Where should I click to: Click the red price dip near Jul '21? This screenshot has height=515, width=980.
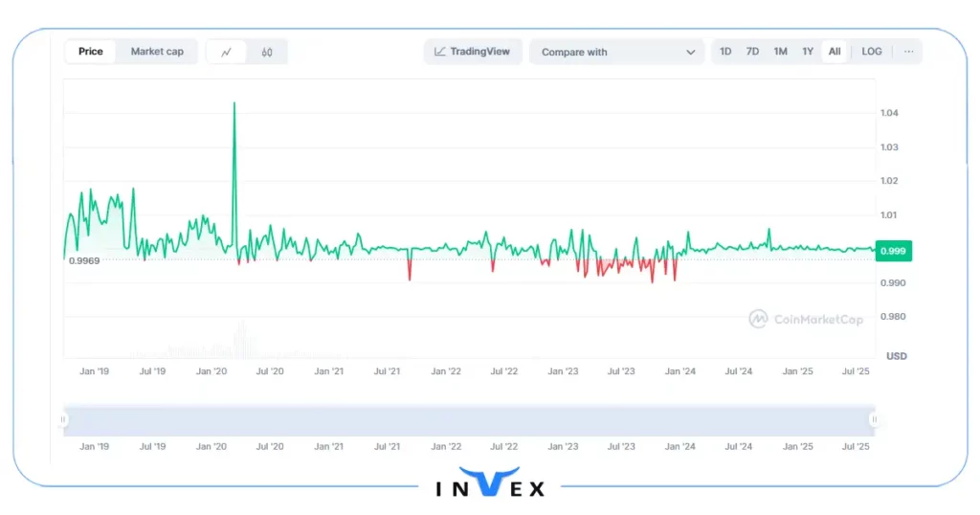[x=410, y=272]
